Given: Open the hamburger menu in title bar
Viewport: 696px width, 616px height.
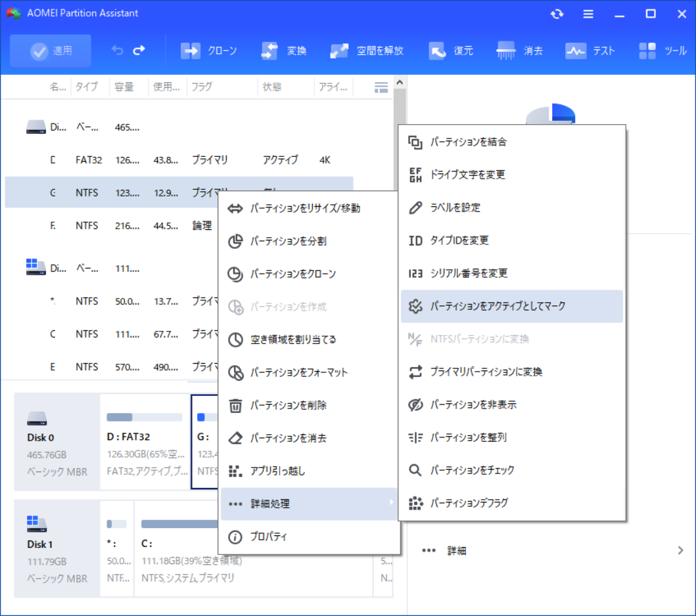Looking at the screenshot, I should pos(588,14).
